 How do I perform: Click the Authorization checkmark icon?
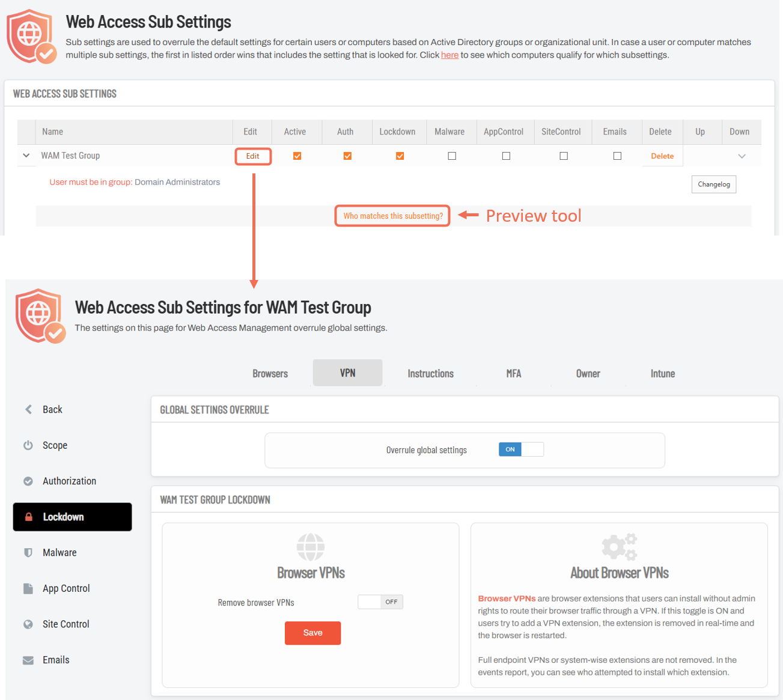click(28, 481)
